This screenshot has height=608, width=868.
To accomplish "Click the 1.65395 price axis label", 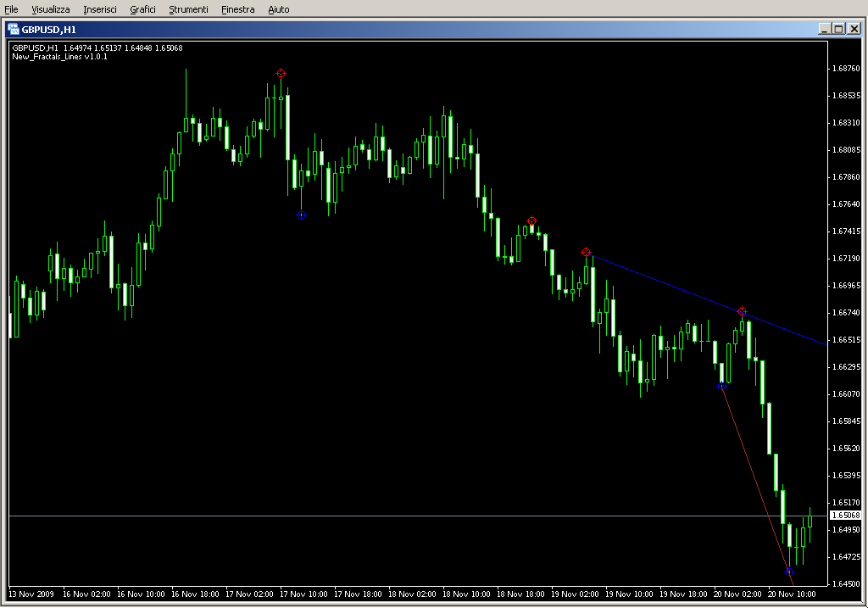I will [x=847, y=476].
